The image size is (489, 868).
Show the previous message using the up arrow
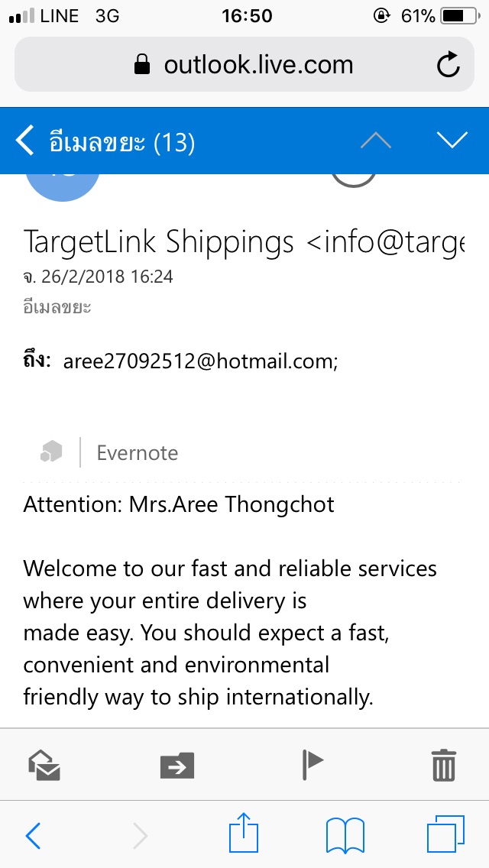(375, 140)
